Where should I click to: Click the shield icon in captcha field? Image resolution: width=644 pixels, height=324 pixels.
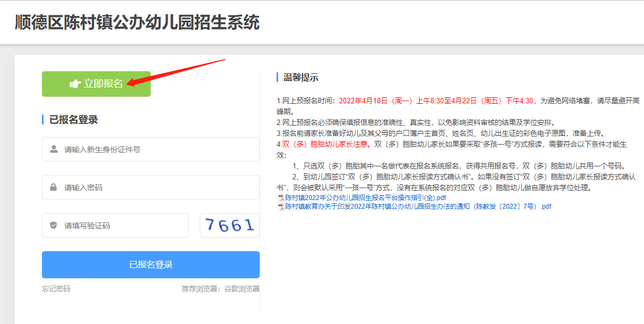click(53, 225)
